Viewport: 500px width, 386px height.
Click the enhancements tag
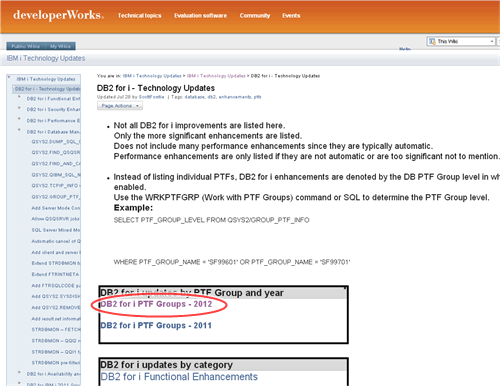[235, 97]
